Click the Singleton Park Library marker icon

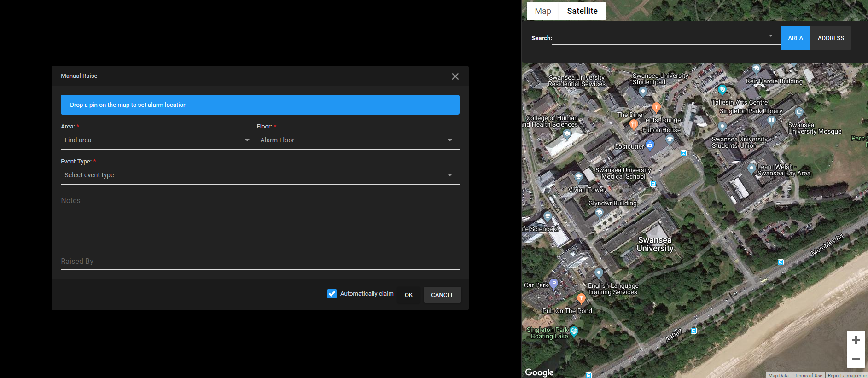[x=771, y=121]
